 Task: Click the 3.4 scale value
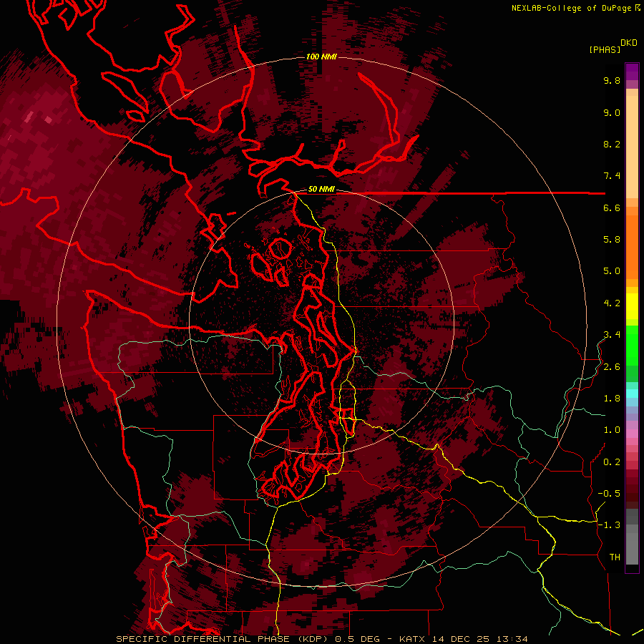coord(612,335)
